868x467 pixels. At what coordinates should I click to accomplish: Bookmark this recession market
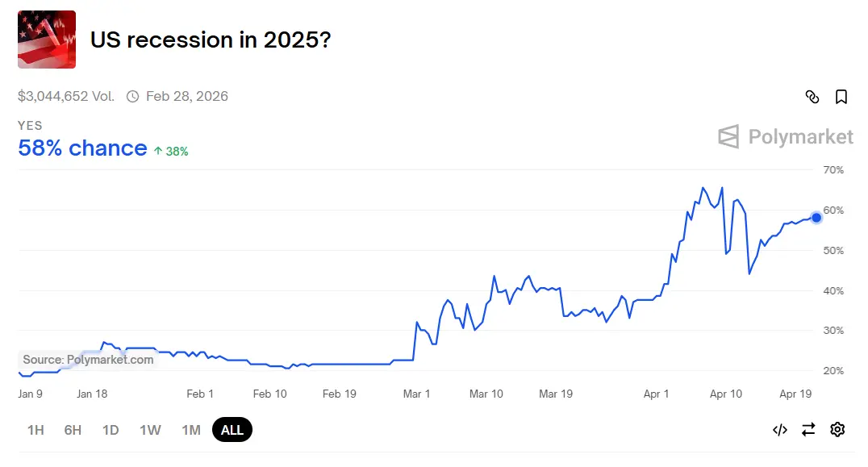coord(841,97)
